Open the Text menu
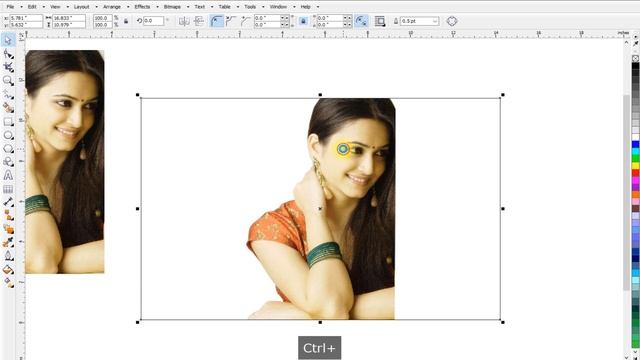640x360 pixels. (x=200, y=7)
